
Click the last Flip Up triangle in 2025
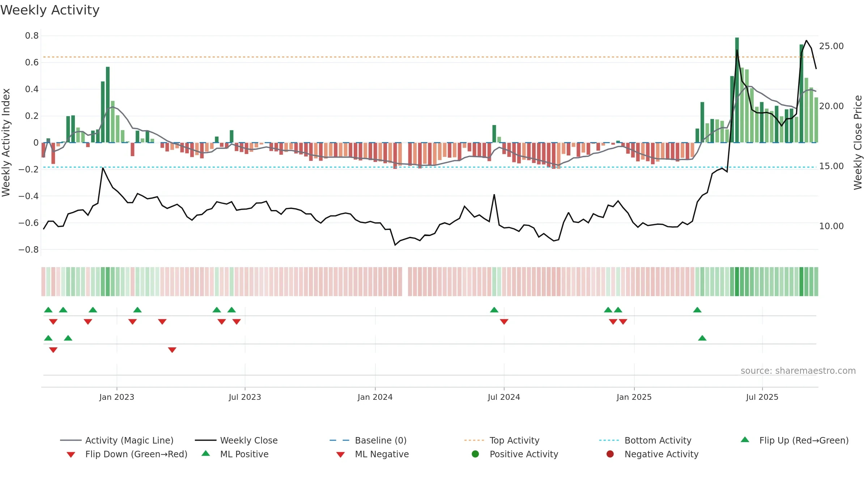point(697,310)
